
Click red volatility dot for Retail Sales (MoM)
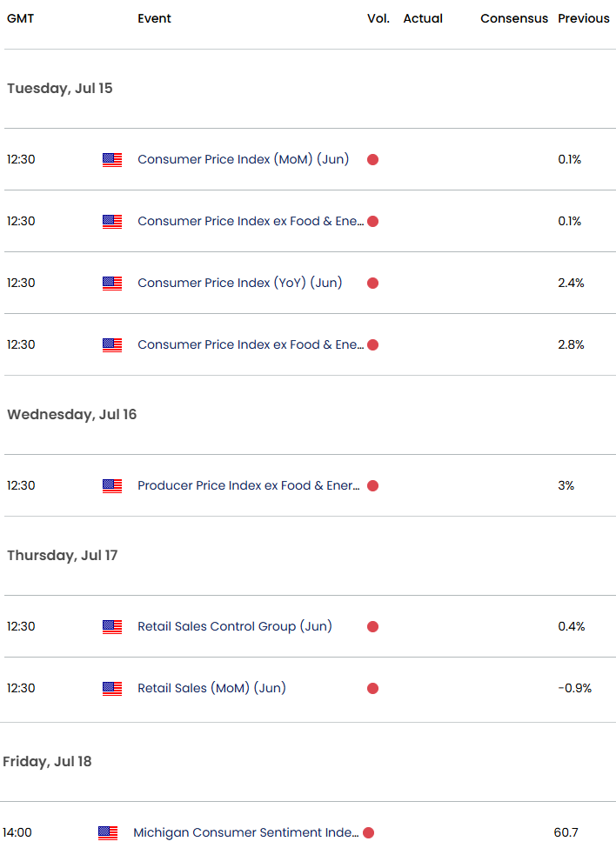tap(372, 689)
